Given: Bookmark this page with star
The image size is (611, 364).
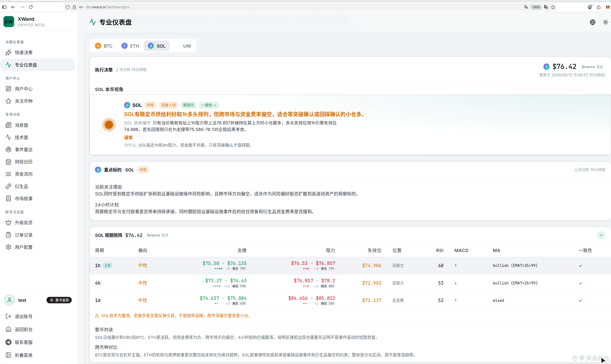Looking at the screenshot, I should coord(553,7).
